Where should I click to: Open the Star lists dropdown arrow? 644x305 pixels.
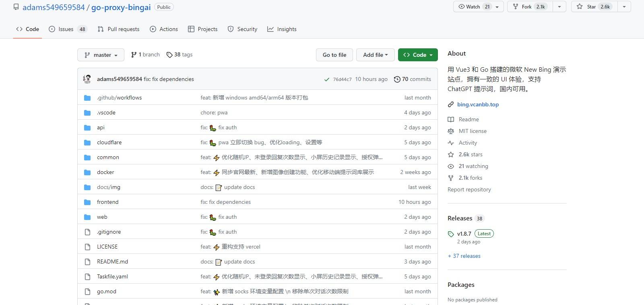624,7
